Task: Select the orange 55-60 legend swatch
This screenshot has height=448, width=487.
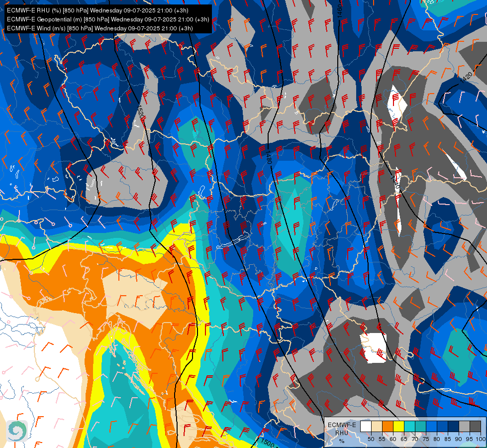Action: point(388,426)
